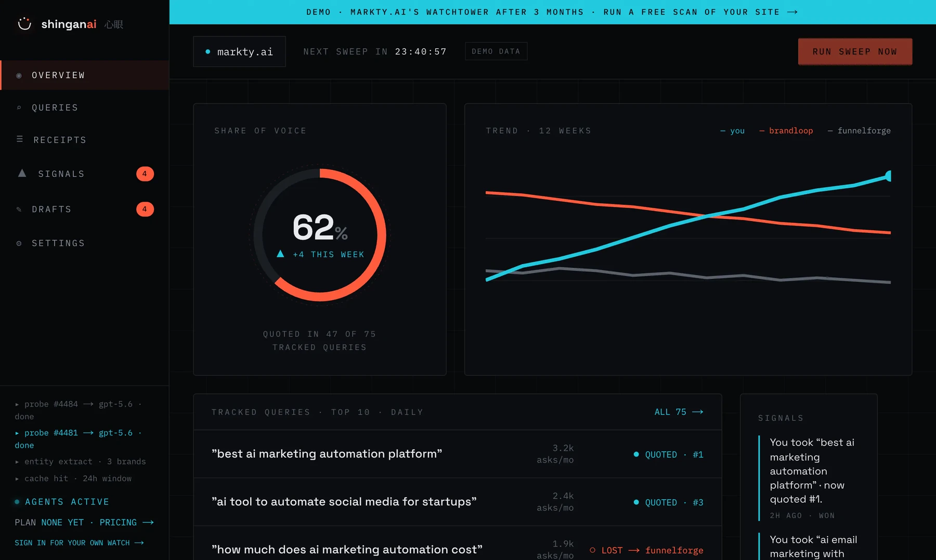Click the 62% share of voice value

click(320, 227)
